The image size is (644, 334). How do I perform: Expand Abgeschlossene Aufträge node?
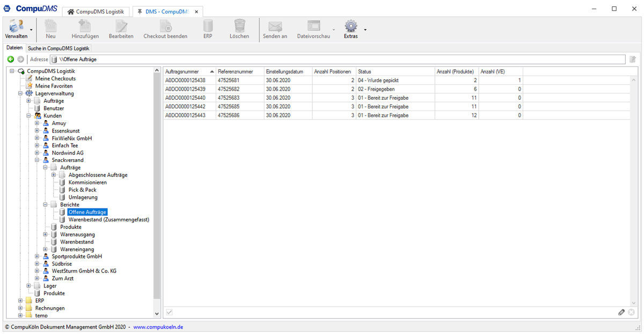(54, 175)
